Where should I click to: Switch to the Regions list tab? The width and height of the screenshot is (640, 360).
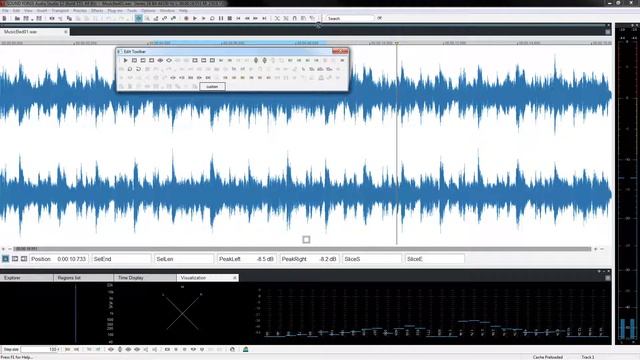coord(84,278)
